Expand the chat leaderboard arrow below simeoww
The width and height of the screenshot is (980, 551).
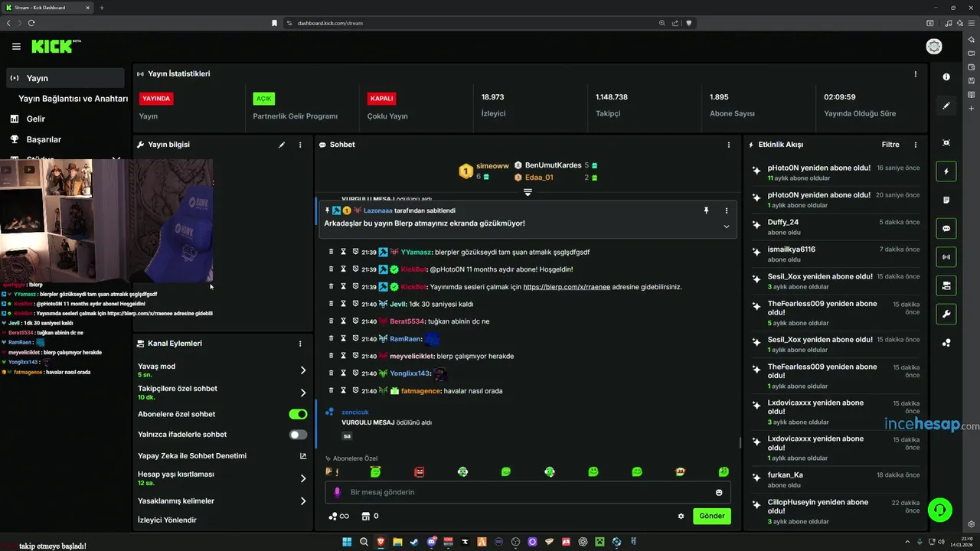click(x=528, y=192)
